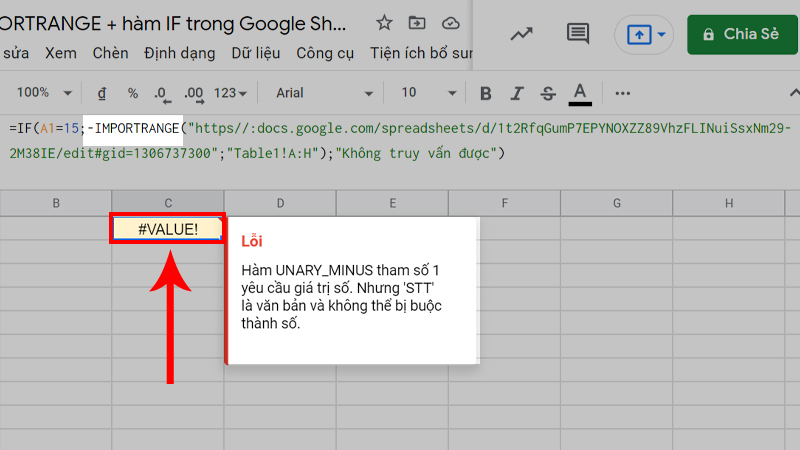Expand the present button dropdown arrow
Viewport: 800px width, 450px height.
pyautogui.click(x=661, y=35)
